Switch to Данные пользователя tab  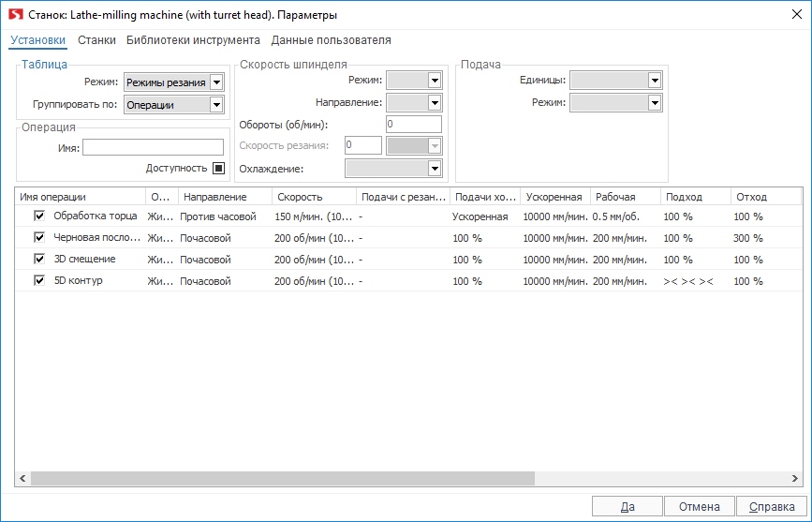tap(331, 40)
